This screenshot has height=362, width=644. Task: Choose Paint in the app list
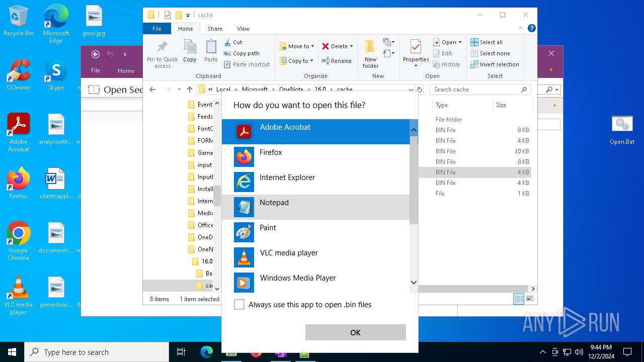coord(316,232)
